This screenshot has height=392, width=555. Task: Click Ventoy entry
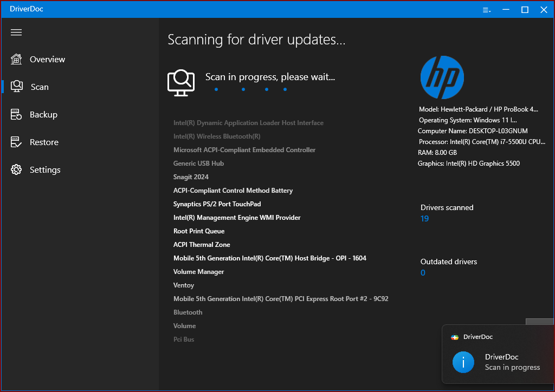point(184,285)
